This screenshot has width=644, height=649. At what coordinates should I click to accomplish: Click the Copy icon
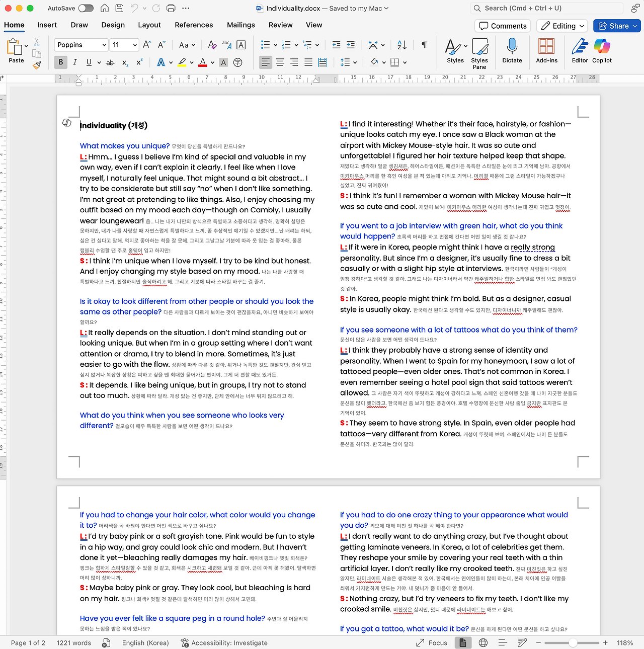coord(37,53)
